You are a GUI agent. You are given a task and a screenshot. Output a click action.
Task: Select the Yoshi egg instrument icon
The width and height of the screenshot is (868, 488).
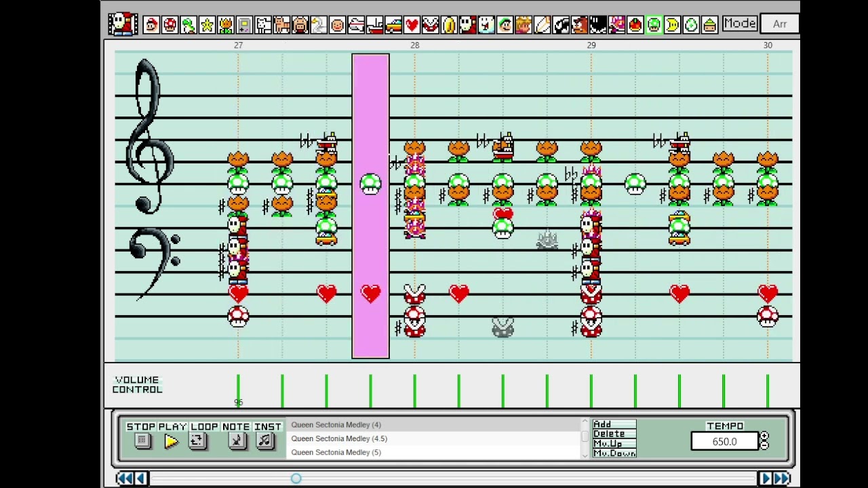pyautogui.click(x=691, y=24)
